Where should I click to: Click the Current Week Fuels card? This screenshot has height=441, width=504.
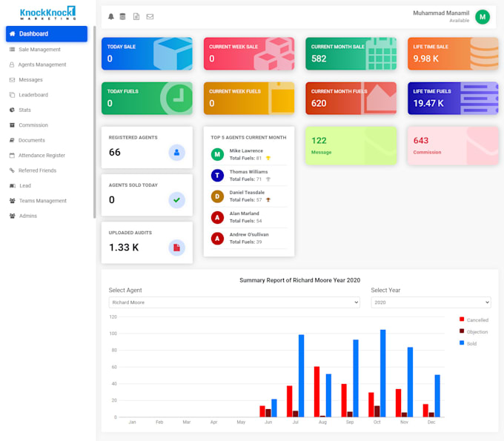click(249, 99)
